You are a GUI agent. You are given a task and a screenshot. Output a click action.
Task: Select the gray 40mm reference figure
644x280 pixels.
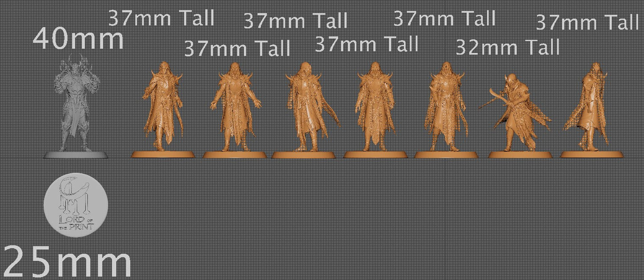click(x=76, y=106)
